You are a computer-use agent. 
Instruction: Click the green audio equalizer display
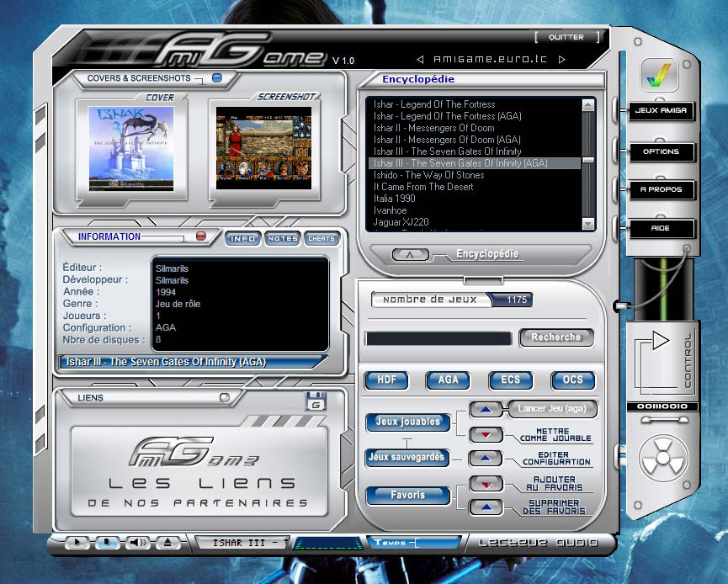328,543
